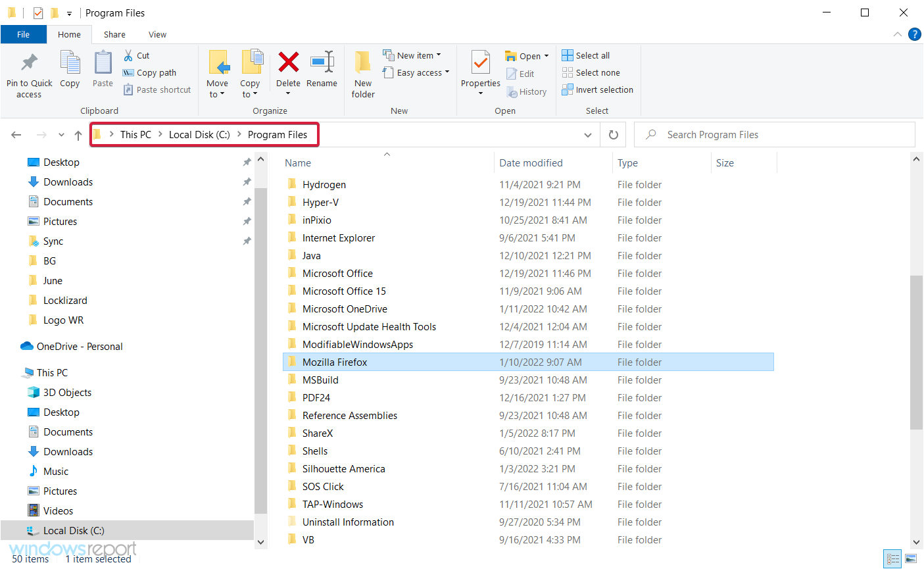
Task: Go up one folder level
Action: [x=78, y=135]
